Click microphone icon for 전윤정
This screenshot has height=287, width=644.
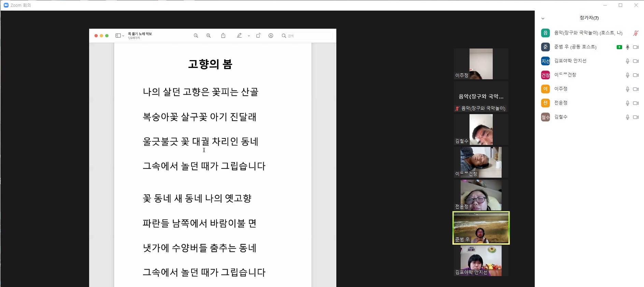click(x=627, y=103)
